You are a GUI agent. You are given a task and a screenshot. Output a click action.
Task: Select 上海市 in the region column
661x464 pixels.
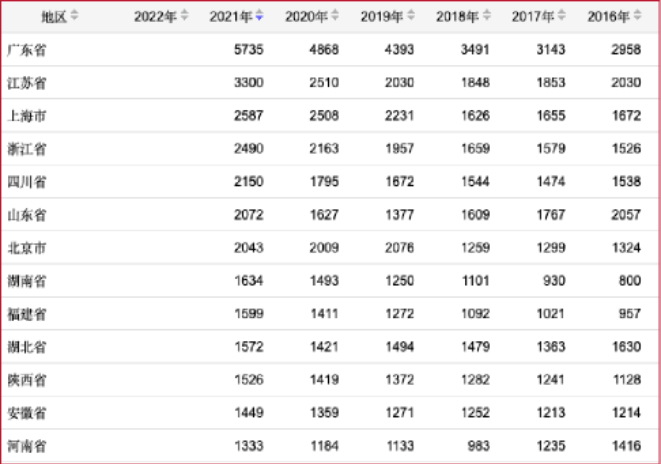(x=27, y=116)
